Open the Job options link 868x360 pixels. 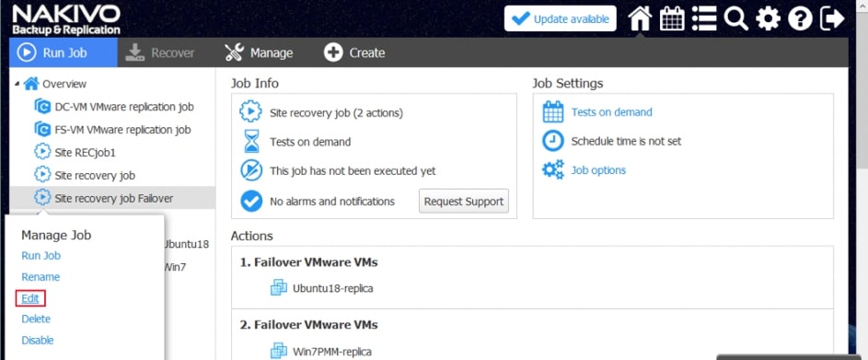tap(598, 170)
